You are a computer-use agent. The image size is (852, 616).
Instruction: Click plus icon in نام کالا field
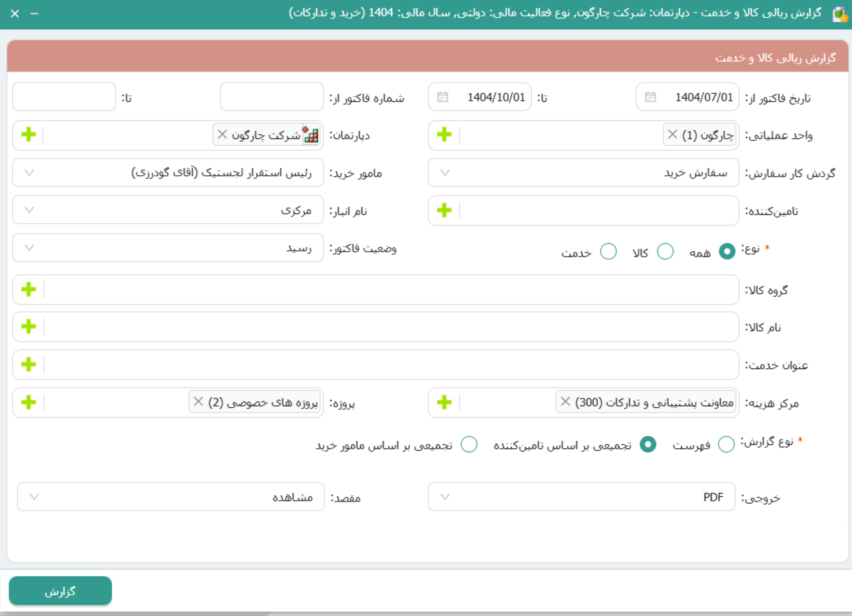pyautogui.click(x=28, y=327)
